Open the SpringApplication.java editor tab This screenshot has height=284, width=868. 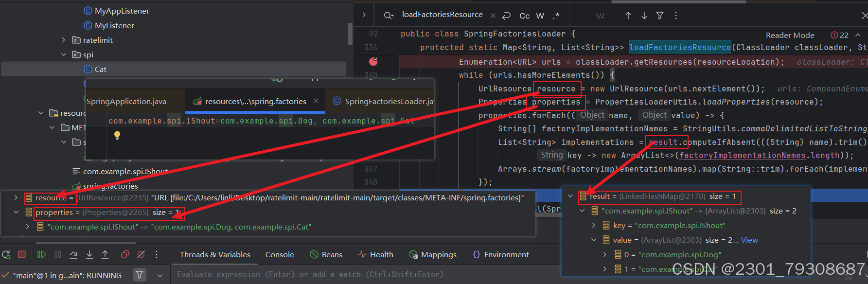[126, 101]
